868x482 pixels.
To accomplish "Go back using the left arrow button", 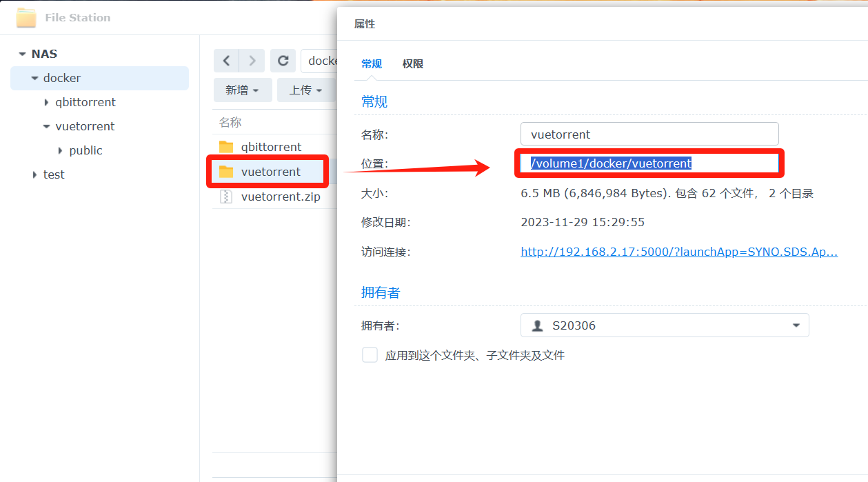I will pyautogui.click(x=226, y=61).
